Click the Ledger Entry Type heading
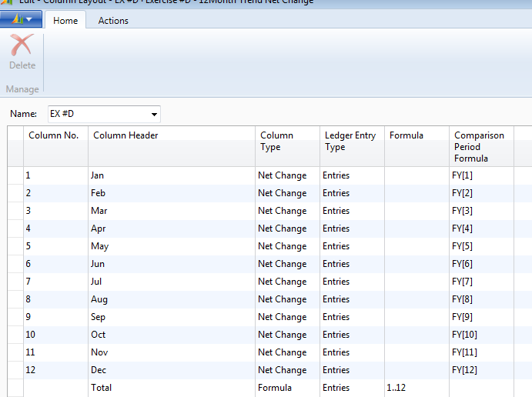 350,141
